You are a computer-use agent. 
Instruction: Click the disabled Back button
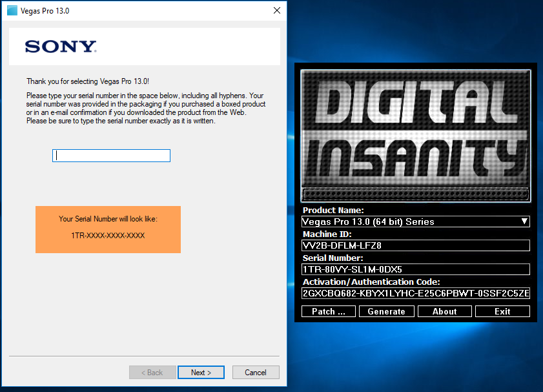coord(152,372)
